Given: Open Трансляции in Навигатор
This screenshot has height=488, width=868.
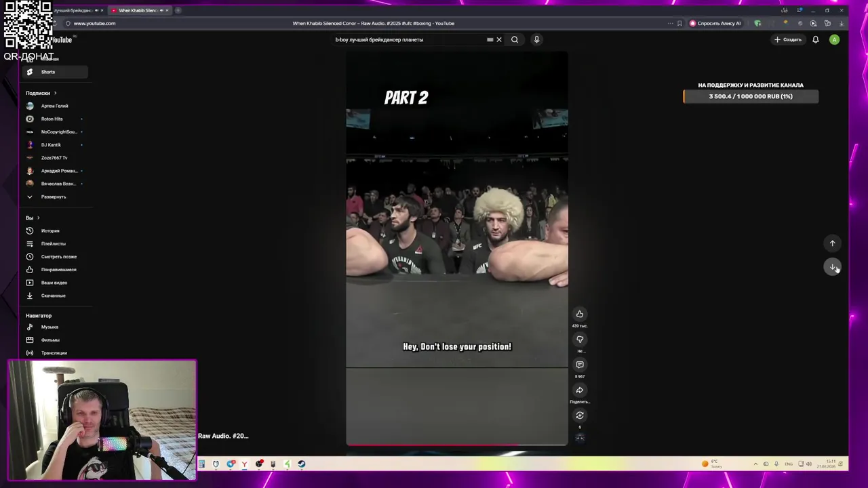Looking at the screenshot, I should point(54,352).
